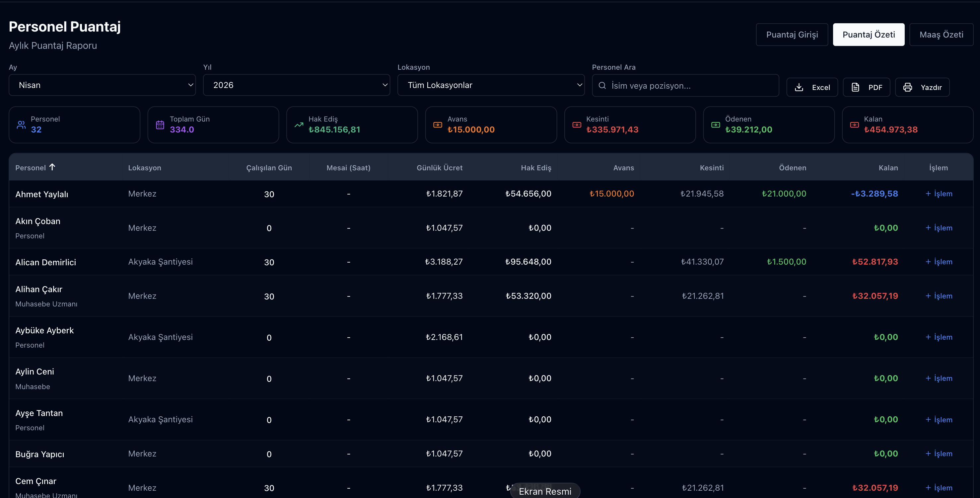This screenshot has height=498, width=980.
Task: Sort by Çalışılan Gün column header
Action: point(269,168)
